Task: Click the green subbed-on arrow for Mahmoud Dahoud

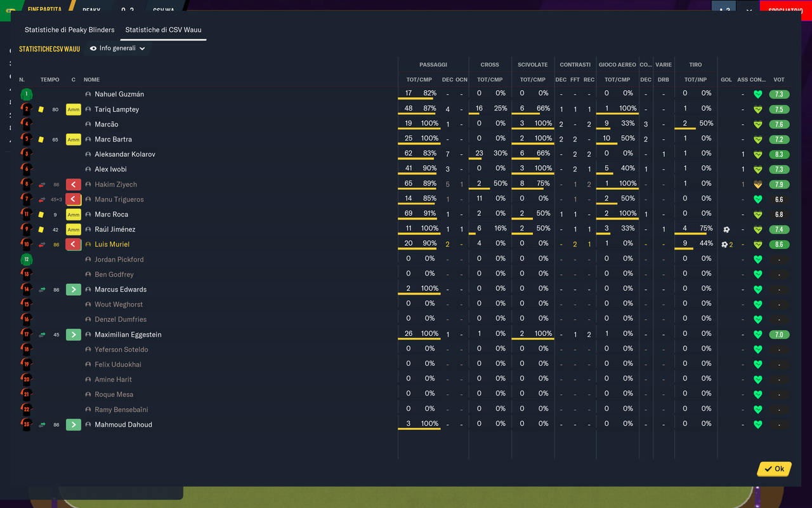Action: pyautogui.click(x=74, y=425)
